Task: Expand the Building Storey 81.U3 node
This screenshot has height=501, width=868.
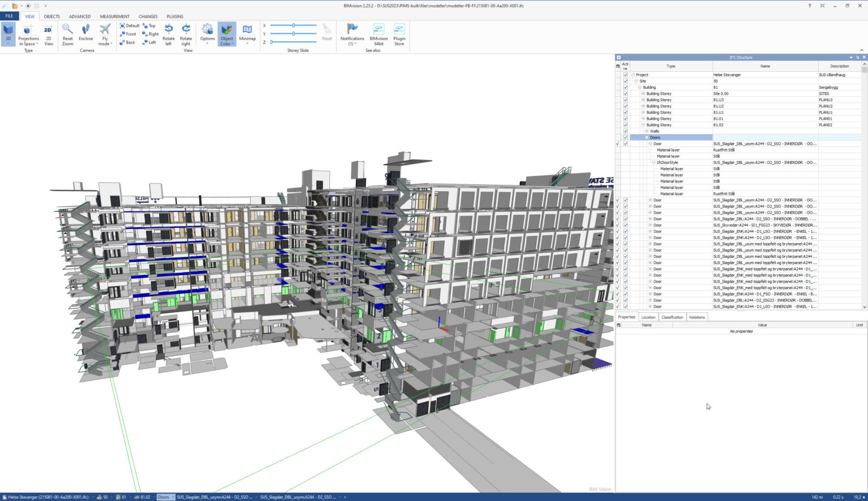Action: 644,100
